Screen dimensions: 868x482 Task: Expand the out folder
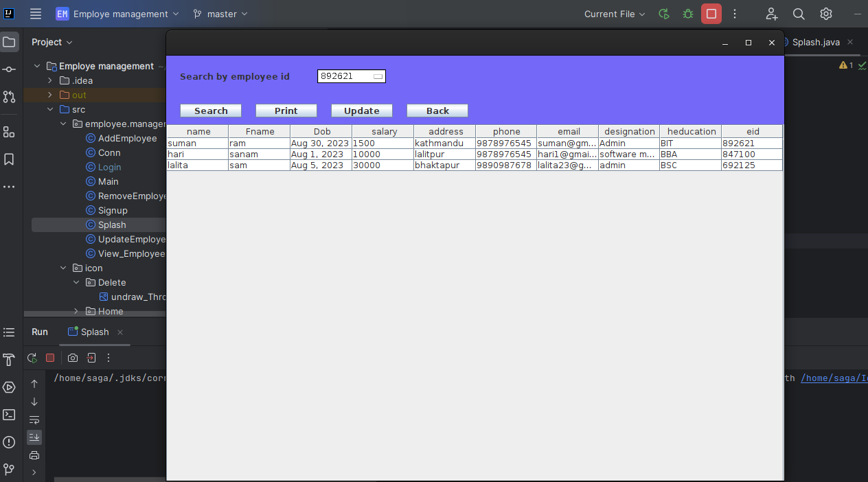pos(49,95)
